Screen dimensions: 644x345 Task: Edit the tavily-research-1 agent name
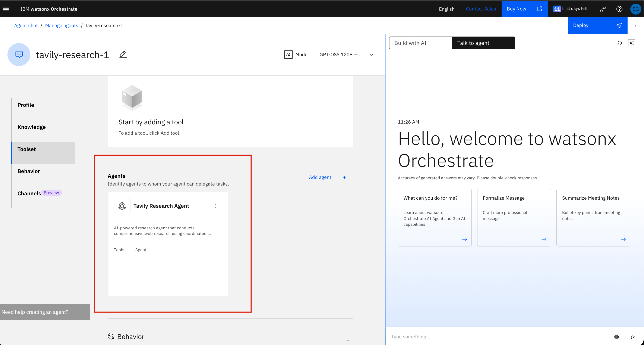[123, 54]
